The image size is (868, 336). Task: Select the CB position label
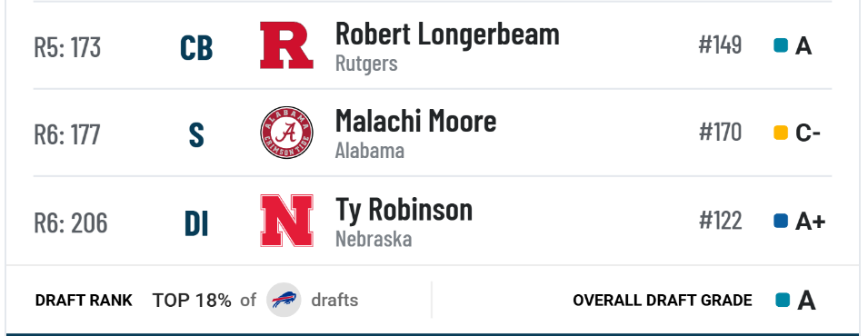[196, 48]
